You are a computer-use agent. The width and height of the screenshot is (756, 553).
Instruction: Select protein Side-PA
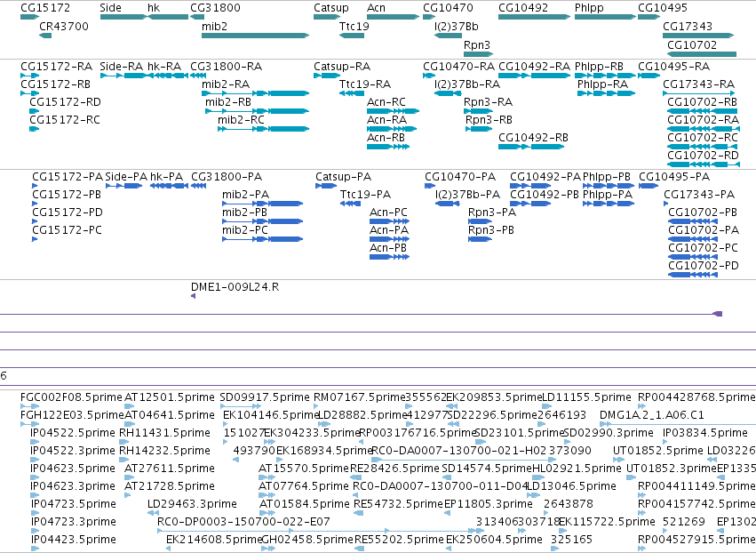click(x=126, y=177)
